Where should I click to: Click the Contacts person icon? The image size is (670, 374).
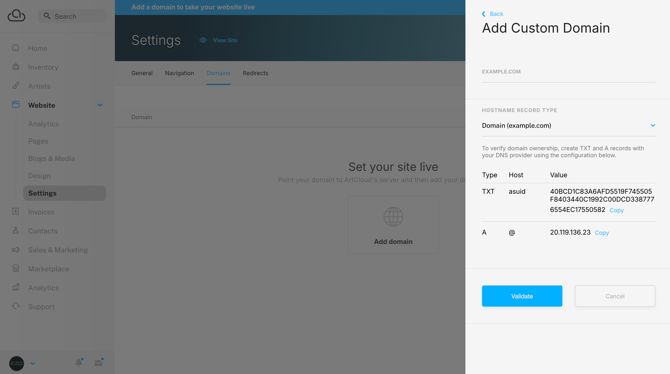coord(16,230)
